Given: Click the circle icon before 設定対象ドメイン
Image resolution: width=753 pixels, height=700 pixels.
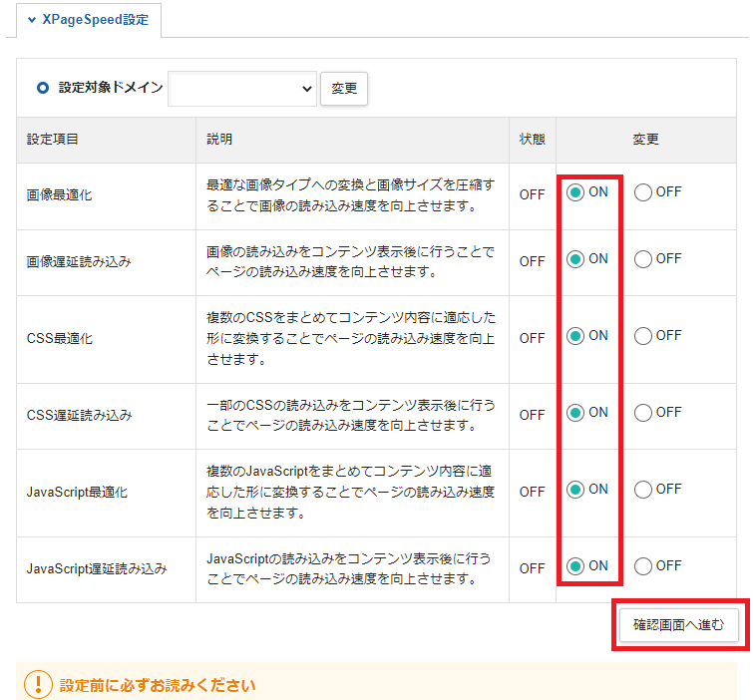Looking at the screenshot, I should 43,88.
